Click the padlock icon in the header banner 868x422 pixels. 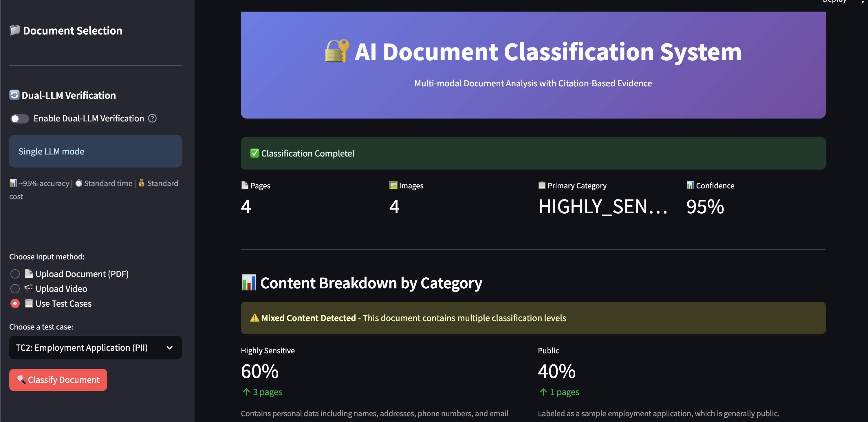click(x=337, y=51)
